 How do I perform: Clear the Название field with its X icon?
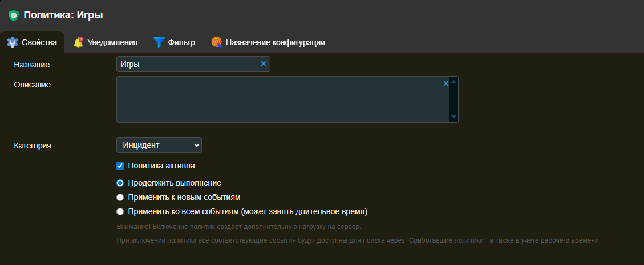point(263,63)
